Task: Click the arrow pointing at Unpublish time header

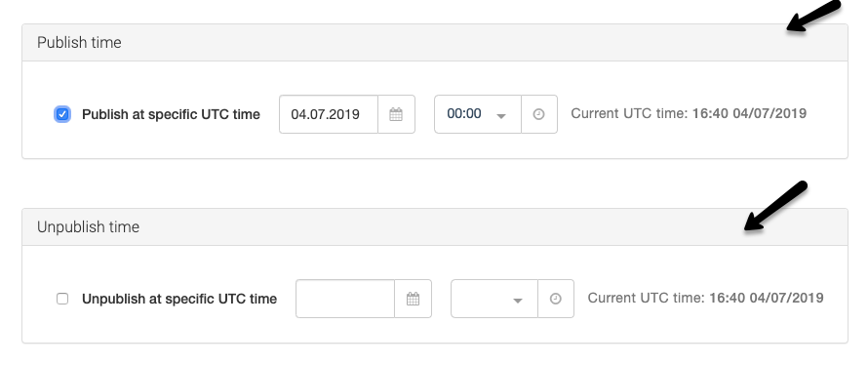Action: [775, 206]
